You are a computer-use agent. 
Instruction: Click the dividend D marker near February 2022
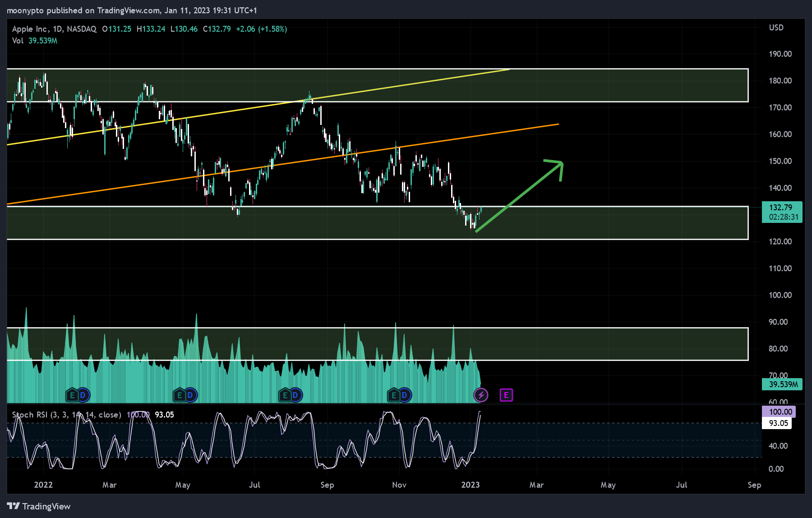(x=83, y=395)
